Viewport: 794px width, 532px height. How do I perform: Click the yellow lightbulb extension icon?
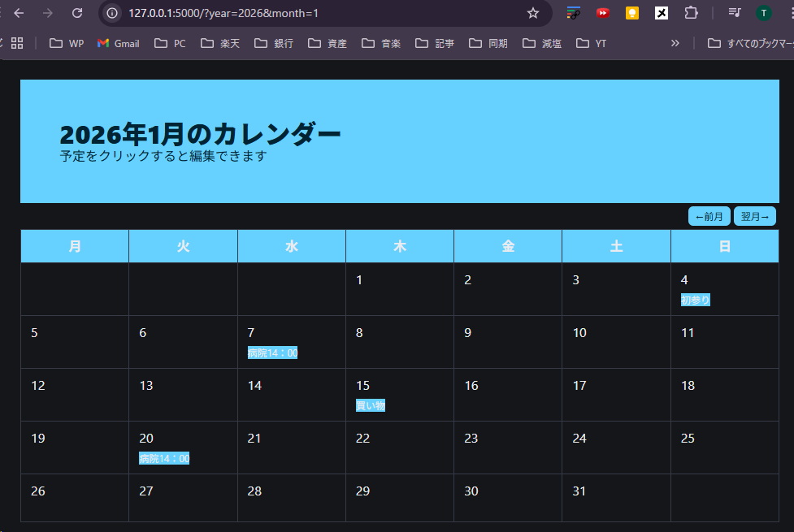point(631,13)
